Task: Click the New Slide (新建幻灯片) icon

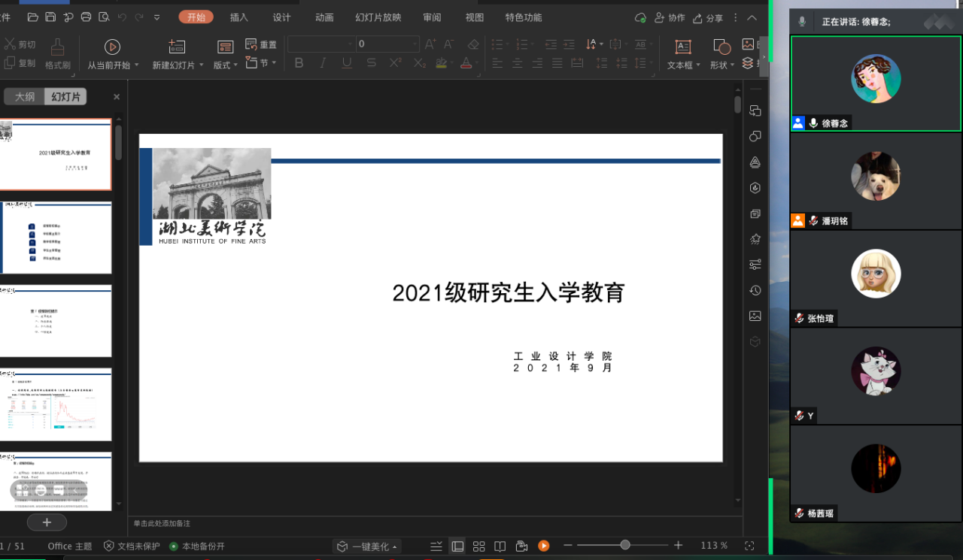Action: [x=177, y=47]
